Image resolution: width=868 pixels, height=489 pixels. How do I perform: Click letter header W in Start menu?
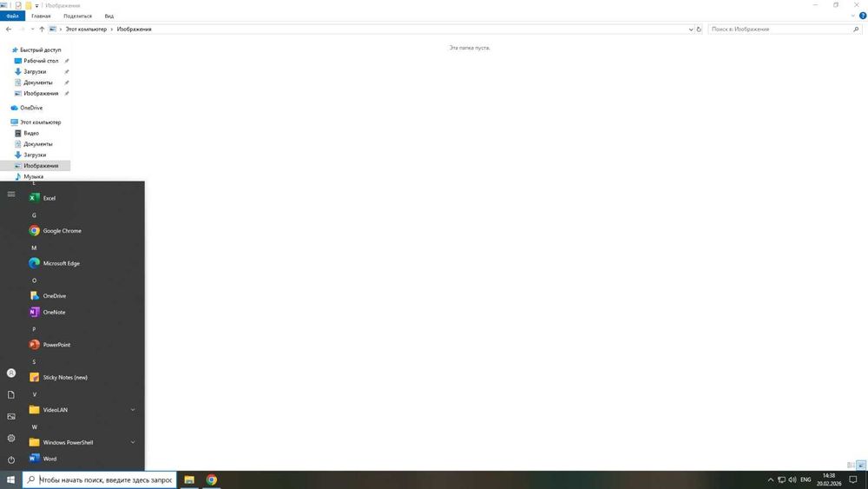coord(34,427)
